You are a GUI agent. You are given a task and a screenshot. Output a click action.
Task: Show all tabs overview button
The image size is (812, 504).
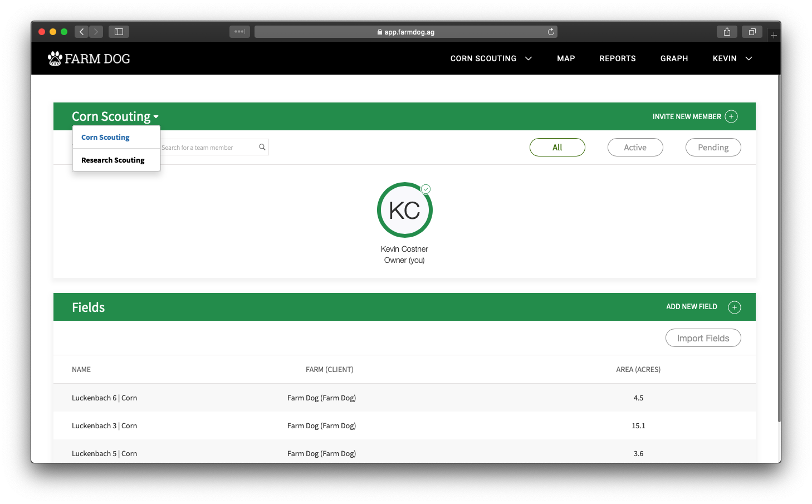[x=752, y=32]
